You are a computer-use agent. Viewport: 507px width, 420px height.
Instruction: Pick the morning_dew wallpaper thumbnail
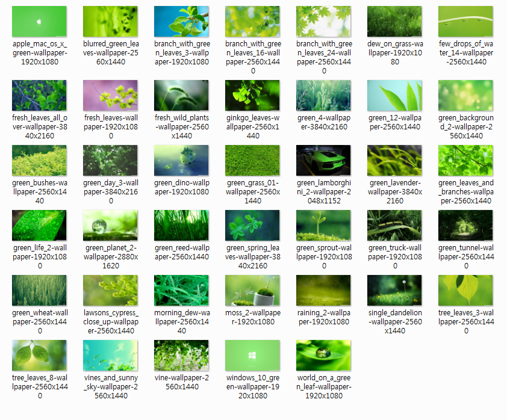[181, 290]
